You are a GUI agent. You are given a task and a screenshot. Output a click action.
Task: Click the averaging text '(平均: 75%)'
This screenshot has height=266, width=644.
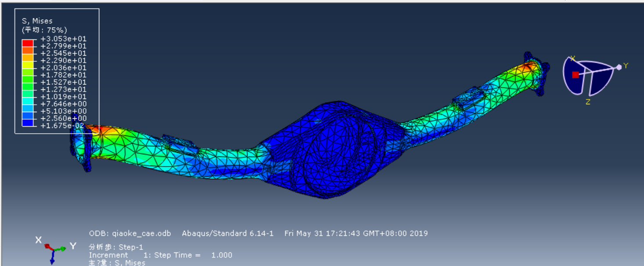[44, 30]
